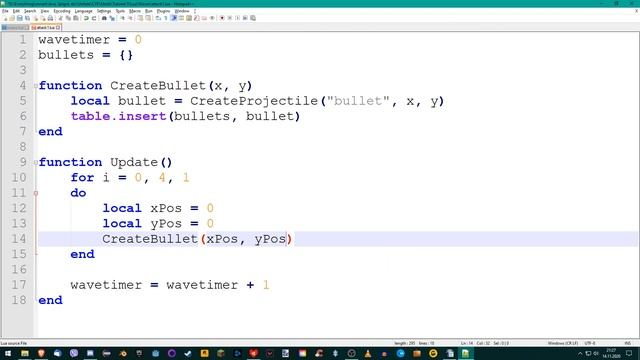Click 'table.insert' on line 6
Viewport: 640px width, 360px height.
pos(119,116)
